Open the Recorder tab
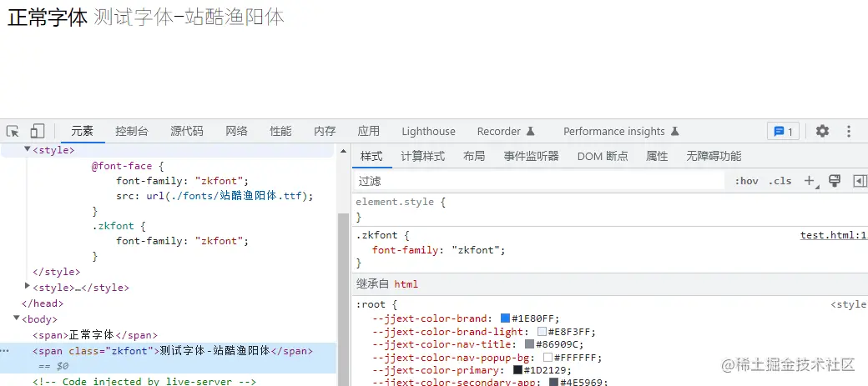This screenshot has width=868, height=386. 506,131
